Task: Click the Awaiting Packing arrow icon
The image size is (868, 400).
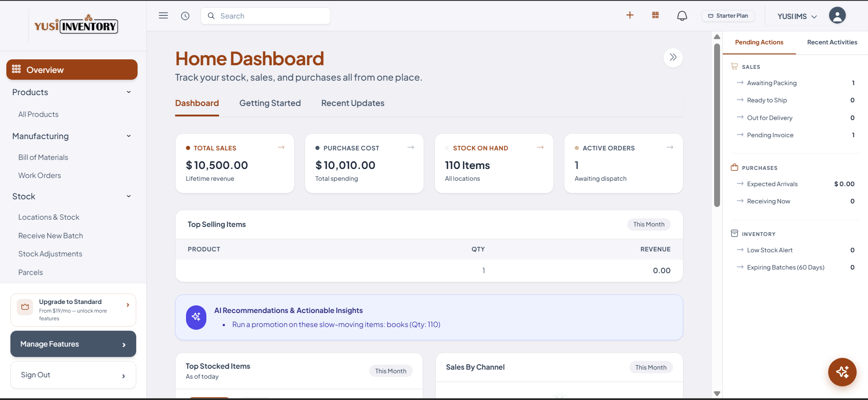Action: (740, 82)
